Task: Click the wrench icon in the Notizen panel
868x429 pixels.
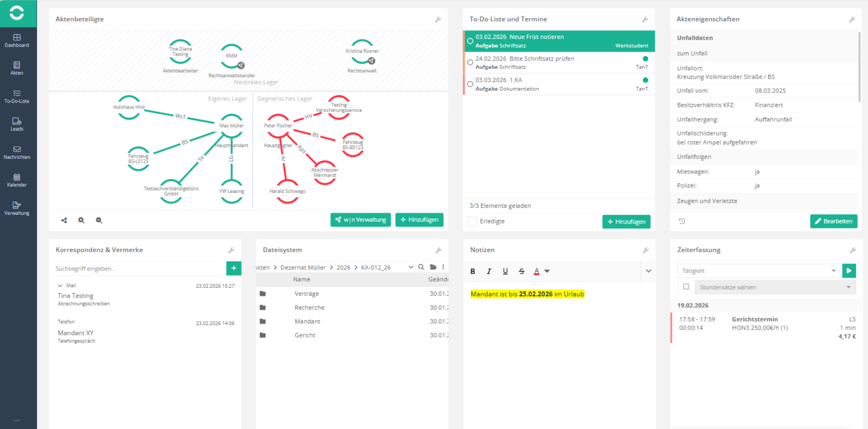Action: 646,250
